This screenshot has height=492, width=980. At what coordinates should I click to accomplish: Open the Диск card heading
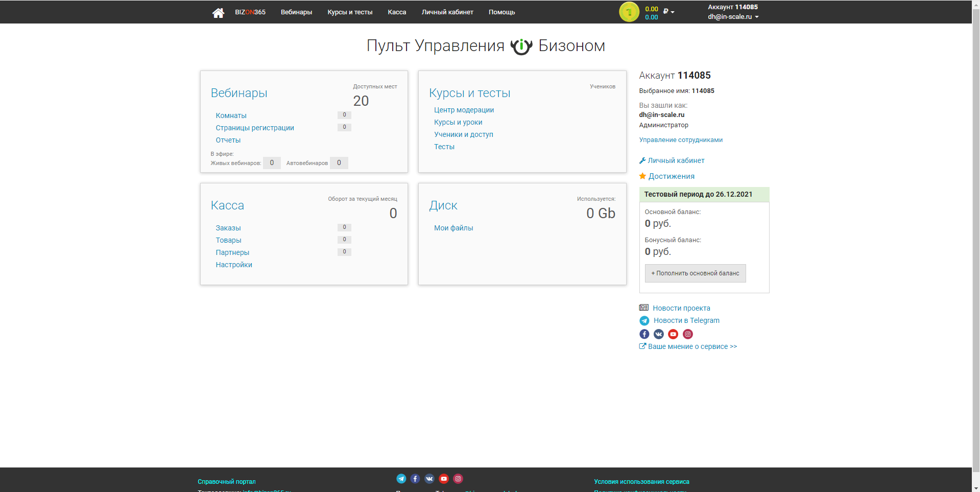[x=443, y=205]
